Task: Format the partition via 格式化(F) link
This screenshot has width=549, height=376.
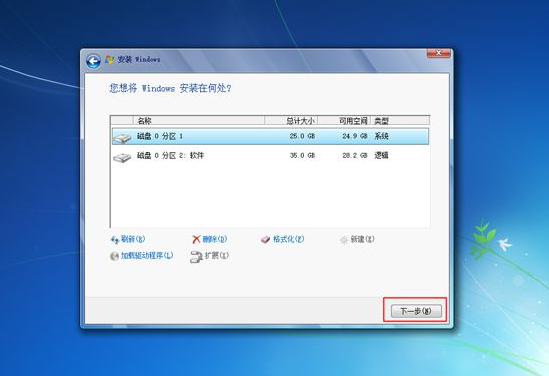Action: [288, 239]
